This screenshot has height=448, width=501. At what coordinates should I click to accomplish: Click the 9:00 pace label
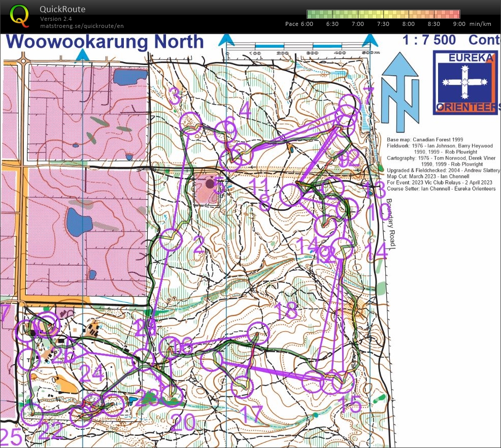[x=459, y=24]
